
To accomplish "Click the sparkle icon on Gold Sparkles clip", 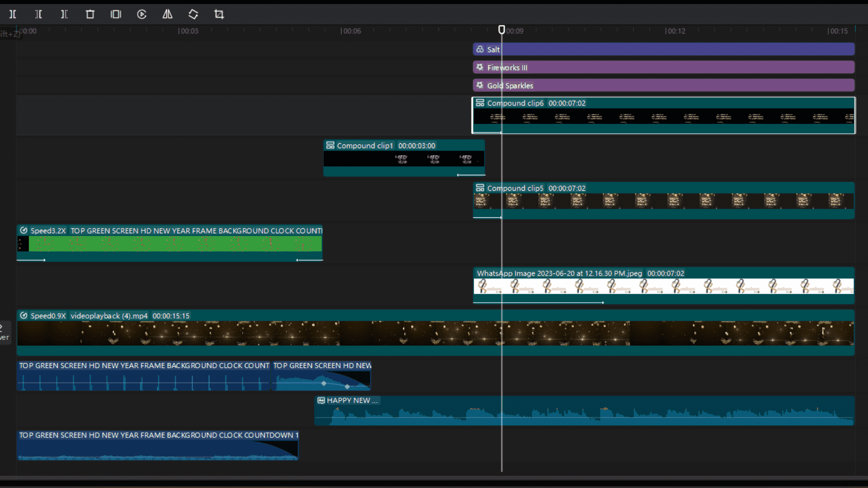I will coord(480,85).
